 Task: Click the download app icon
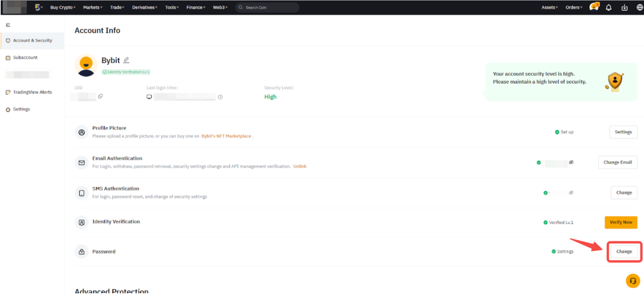[x=624, y=8]
